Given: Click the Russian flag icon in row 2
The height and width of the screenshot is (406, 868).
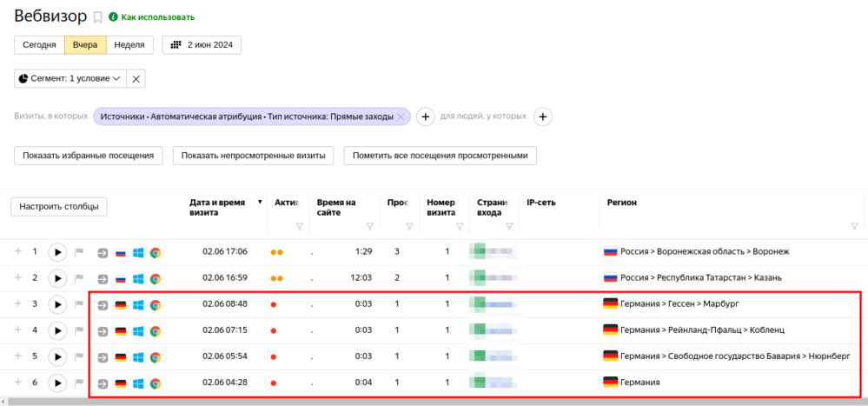Looking at the screenshot, I should click(120, 279).
